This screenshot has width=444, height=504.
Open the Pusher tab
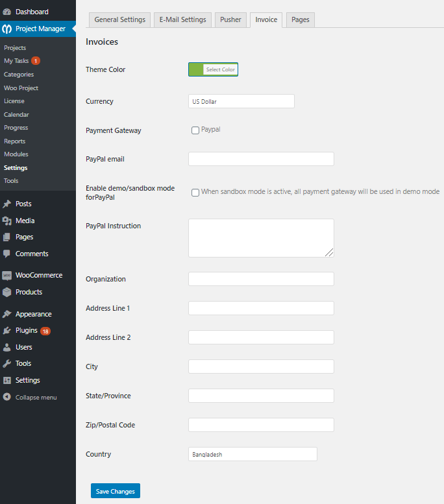(x=230, y=20)
